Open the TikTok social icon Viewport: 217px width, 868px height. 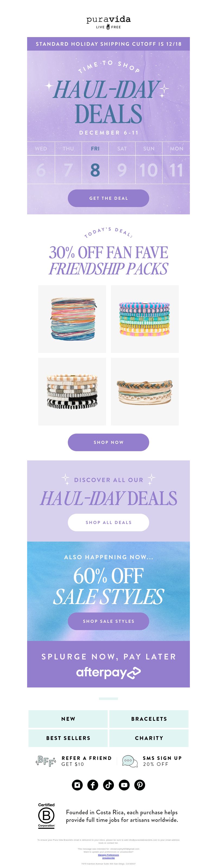108,785
